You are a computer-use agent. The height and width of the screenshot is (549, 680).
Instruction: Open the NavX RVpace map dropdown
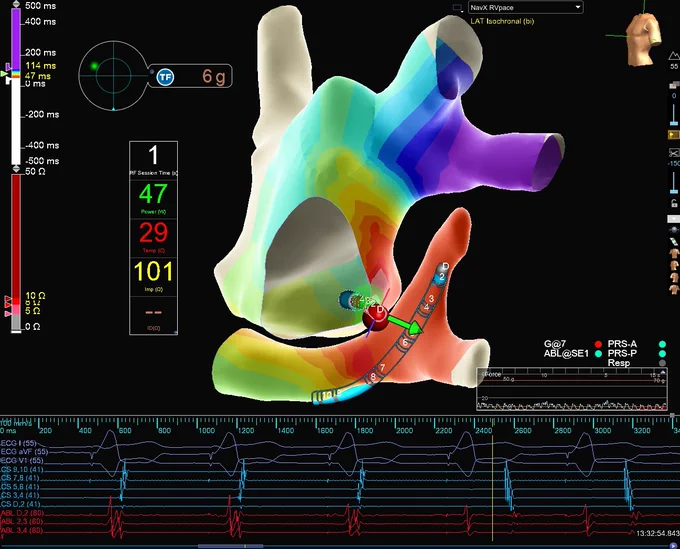[x=526, y=7]
